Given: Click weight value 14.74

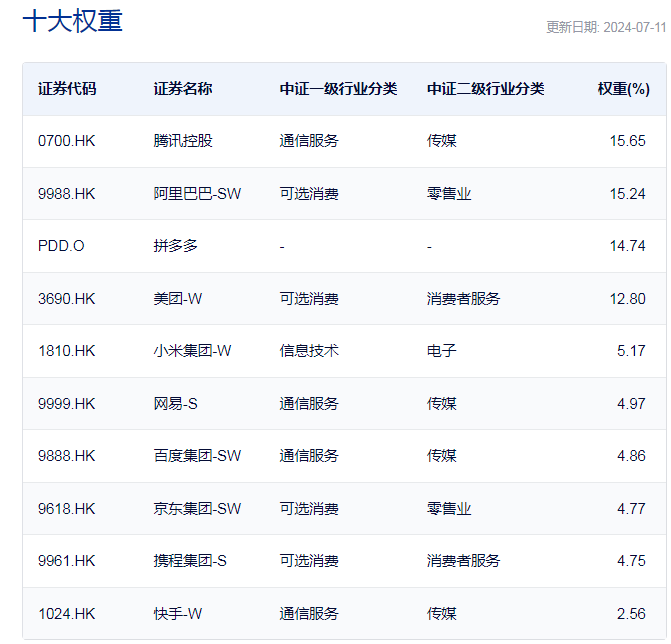Looking at the screenshot, I should click(x=627, y=246).
